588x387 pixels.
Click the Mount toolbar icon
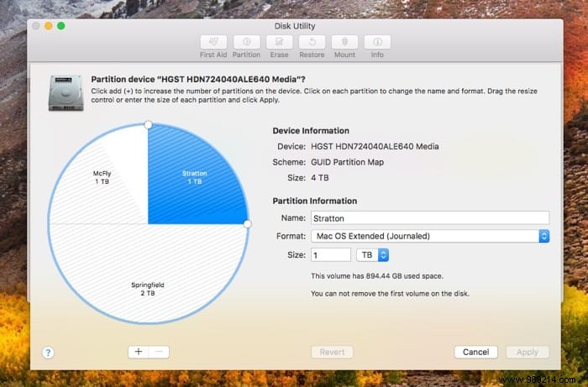coord(344,42)
